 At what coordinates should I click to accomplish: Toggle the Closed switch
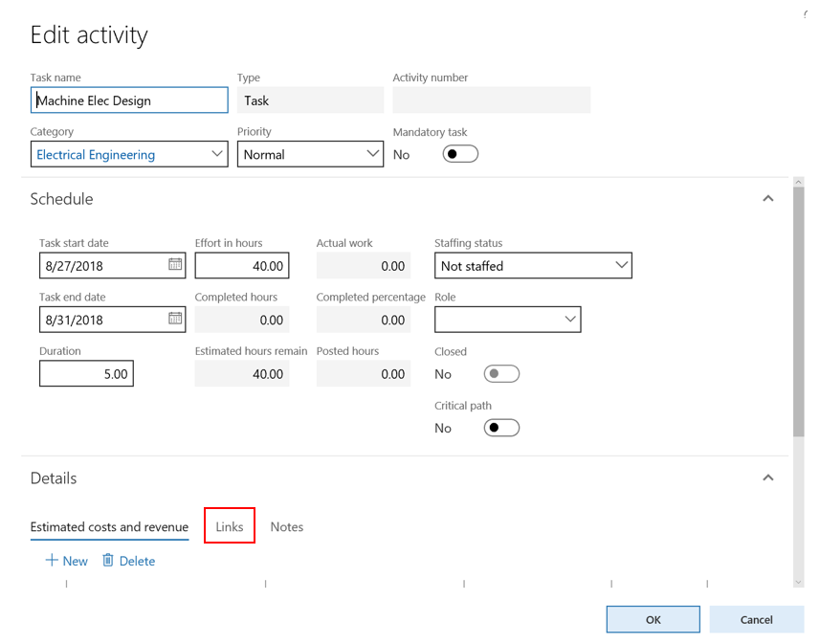pos(501,374)
